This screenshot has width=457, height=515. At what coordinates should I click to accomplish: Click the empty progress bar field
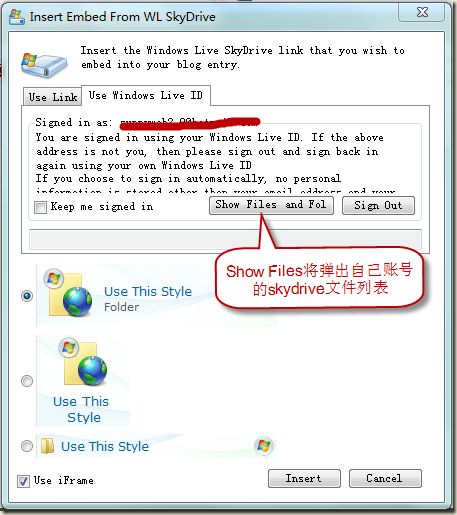[x=225, y=239]
